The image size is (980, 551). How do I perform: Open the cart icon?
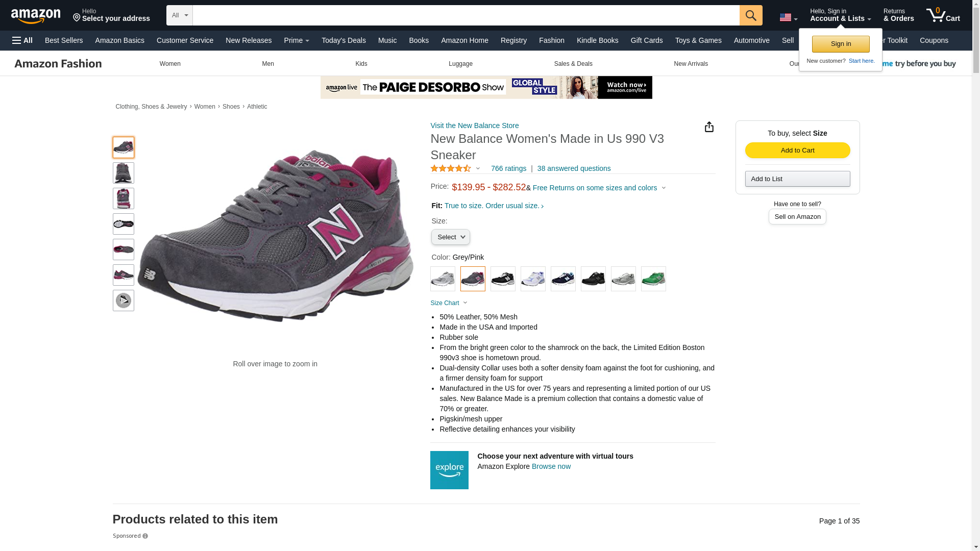point(943,15)
